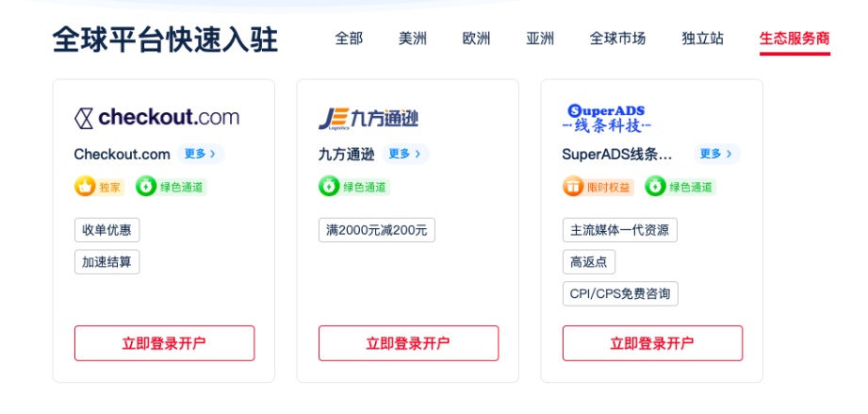Click the Checkout.com logo image
Image resolution: width=868 pixels, height=414 pixels.
point(156,118)
